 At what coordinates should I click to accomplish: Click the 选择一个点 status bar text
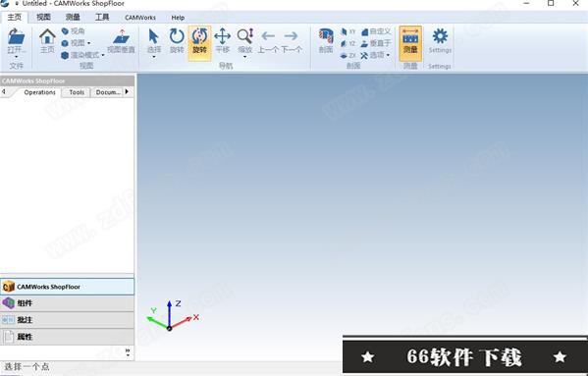pos(27,366)
